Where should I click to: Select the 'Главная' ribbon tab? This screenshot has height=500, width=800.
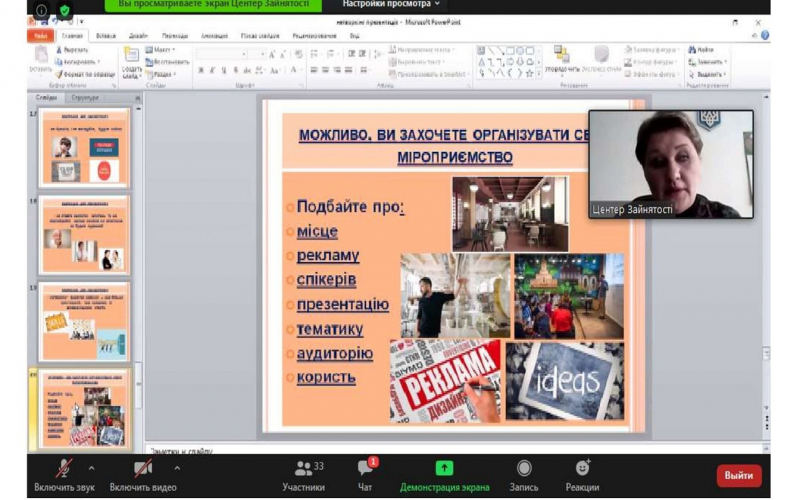[x=72, y=36]
